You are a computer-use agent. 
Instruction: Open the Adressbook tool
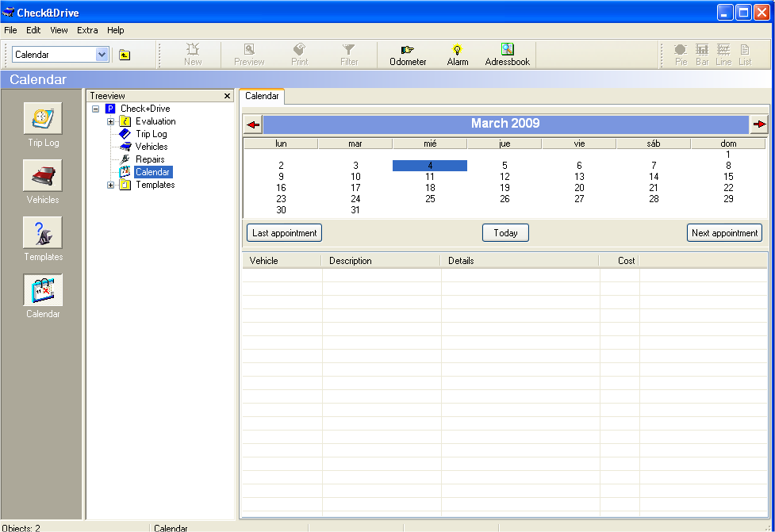(x=508, y=55)
